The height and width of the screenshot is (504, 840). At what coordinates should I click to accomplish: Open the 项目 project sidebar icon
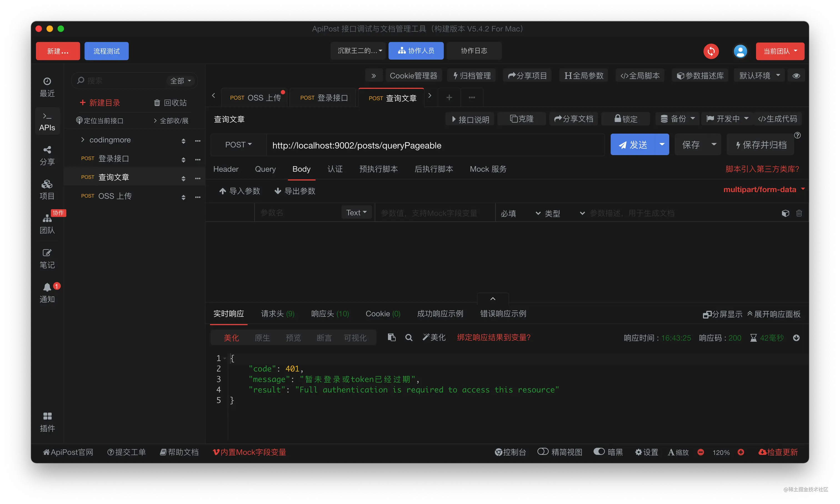(x=47, y=190)
